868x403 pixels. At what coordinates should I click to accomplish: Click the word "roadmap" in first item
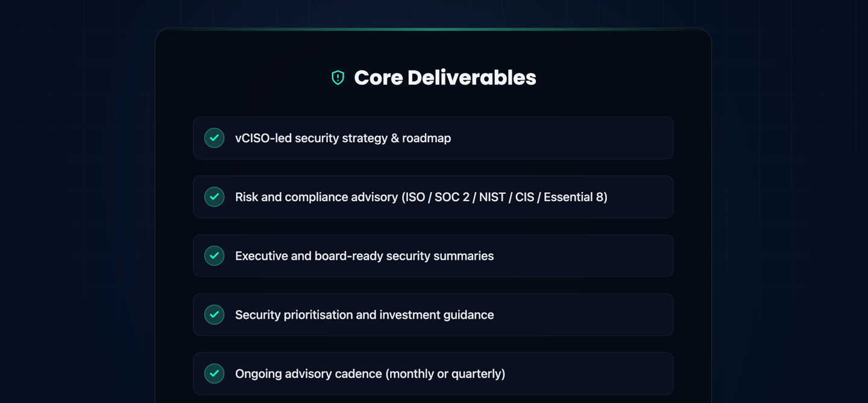pyautogui.click(x=426, y=138)
